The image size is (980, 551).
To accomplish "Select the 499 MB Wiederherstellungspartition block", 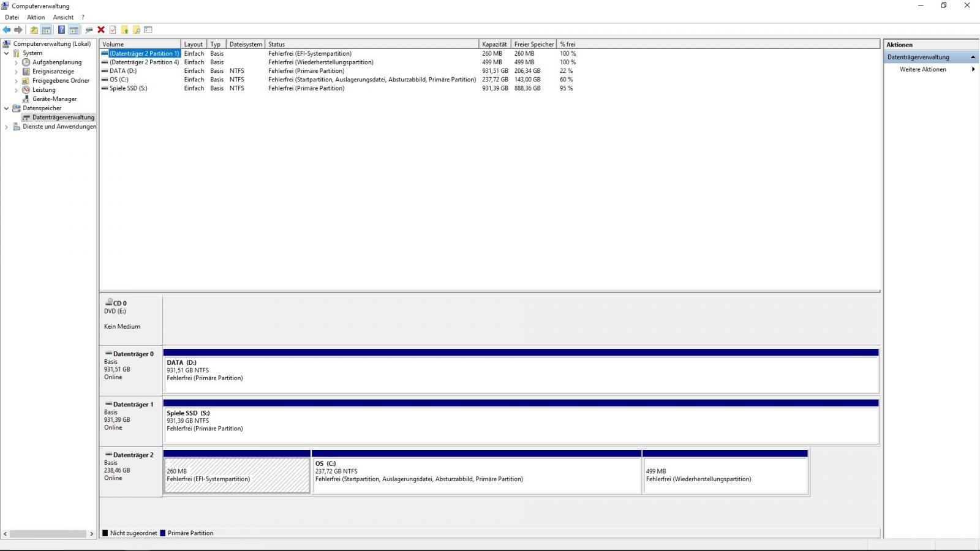I will (x=725, y=472).
